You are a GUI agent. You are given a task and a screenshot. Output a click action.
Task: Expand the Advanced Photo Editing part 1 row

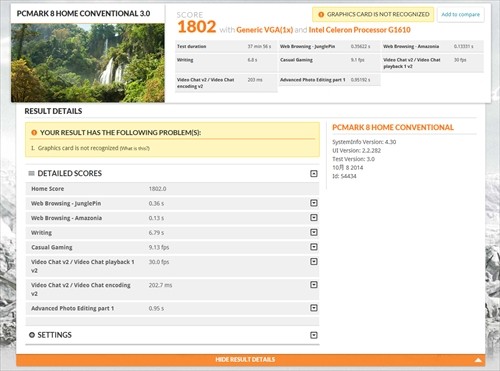pos(314,308)
